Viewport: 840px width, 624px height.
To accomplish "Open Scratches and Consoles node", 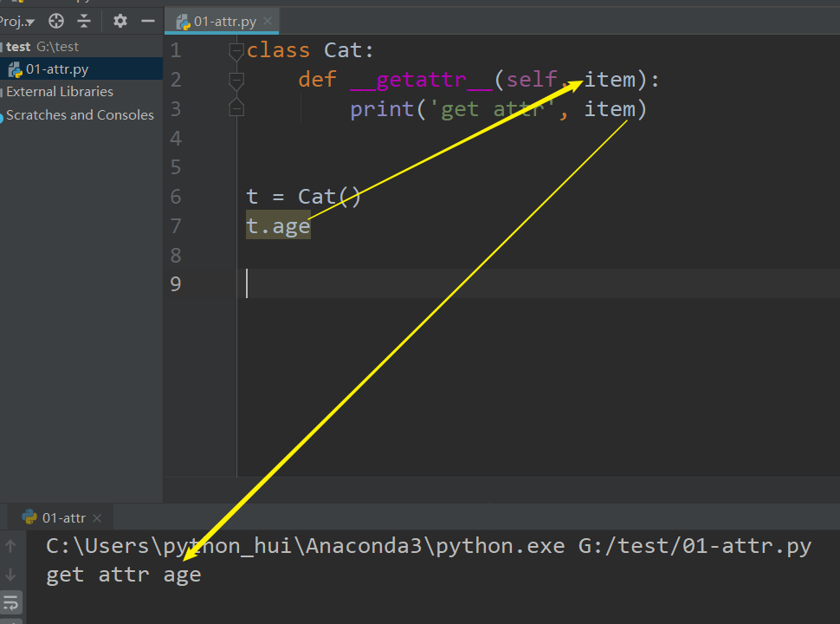I will coord(80,114).
